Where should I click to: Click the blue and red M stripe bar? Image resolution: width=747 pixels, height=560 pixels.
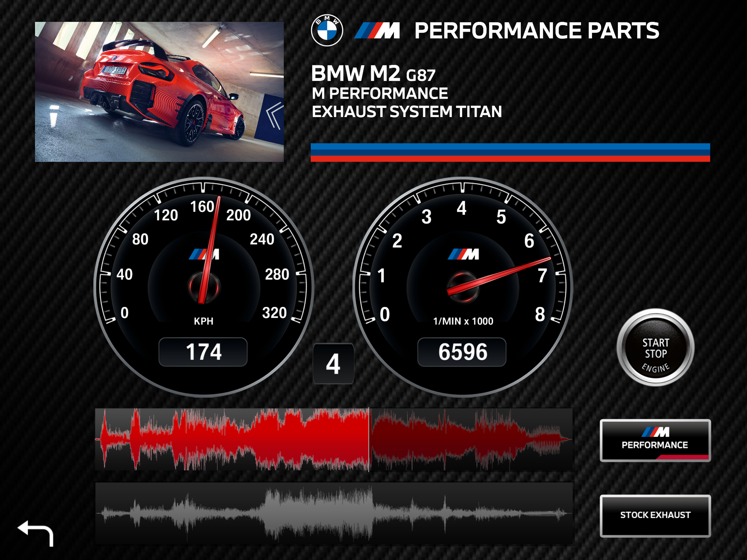510,152
